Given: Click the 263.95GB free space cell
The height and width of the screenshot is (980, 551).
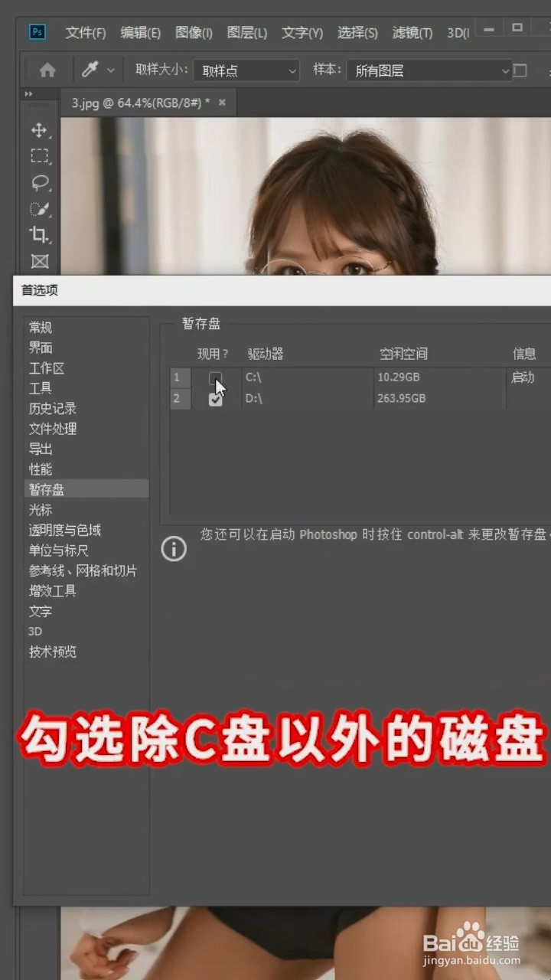Looking at the screenshot, I should click(x=439, y=399).
